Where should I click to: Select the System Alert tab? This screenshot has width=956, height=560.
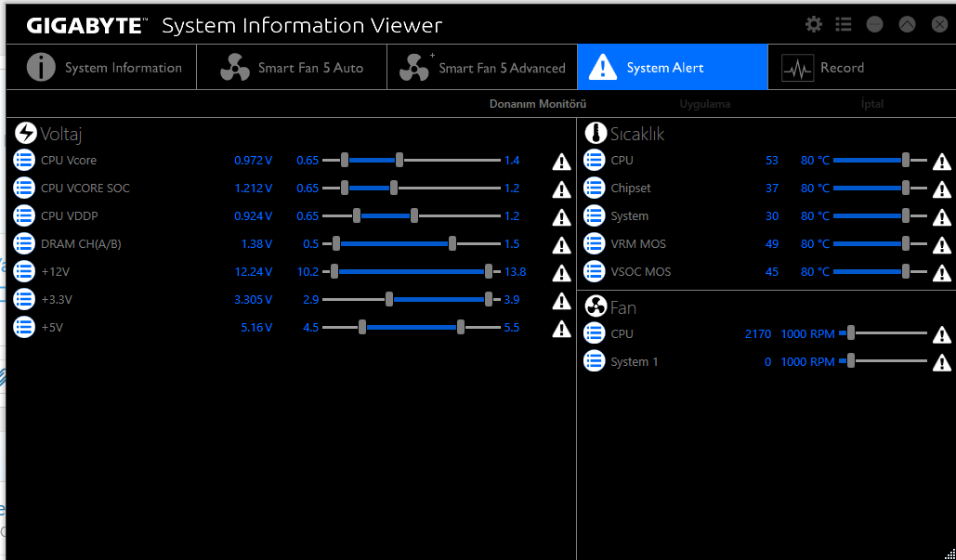coord(673,67)
